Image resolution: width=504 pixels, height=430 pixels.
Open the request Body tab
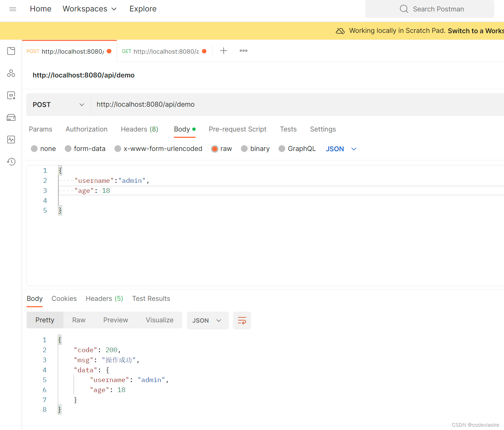click(x=185, y=129)
